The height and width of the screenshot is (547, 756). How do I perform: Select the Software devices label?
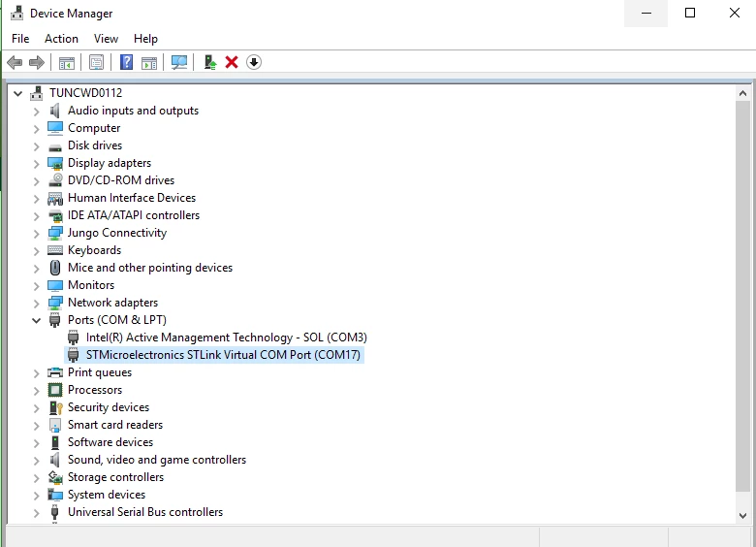(110, 442)
